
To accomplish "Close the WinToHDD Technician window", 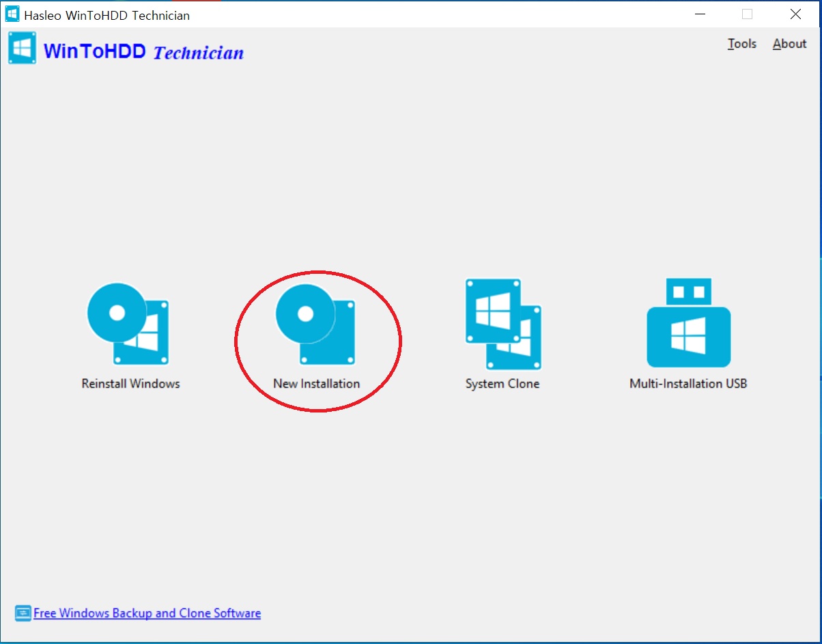I will [795, 14].
